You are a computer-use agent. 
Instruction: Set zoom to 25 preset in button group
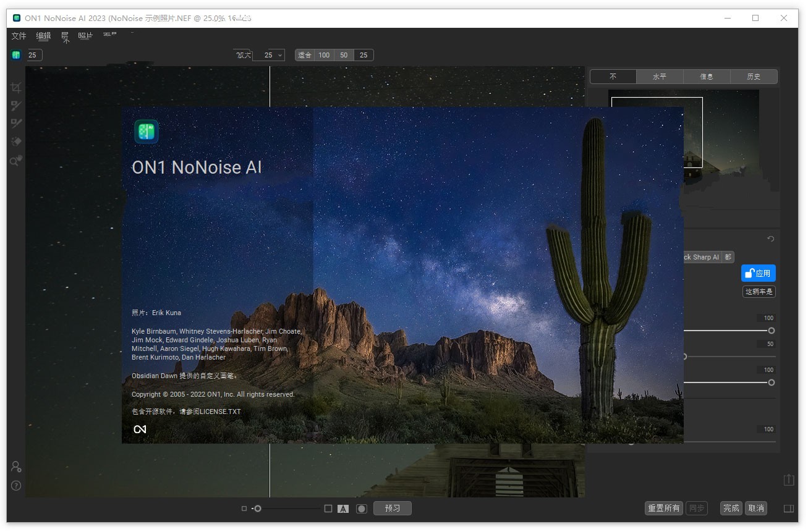364,55
